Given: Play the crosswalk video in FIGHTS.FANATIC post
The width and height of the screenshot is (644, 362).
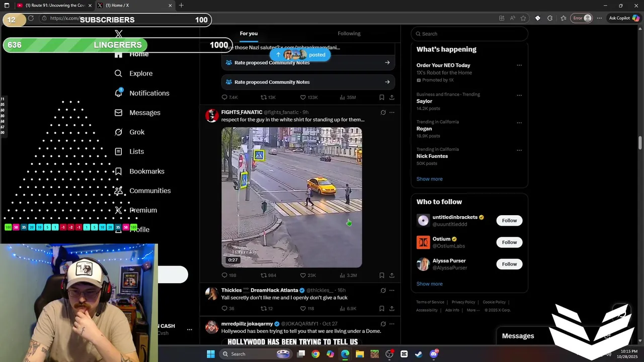Looking at the screenshot, I should (x=292, y=197).
